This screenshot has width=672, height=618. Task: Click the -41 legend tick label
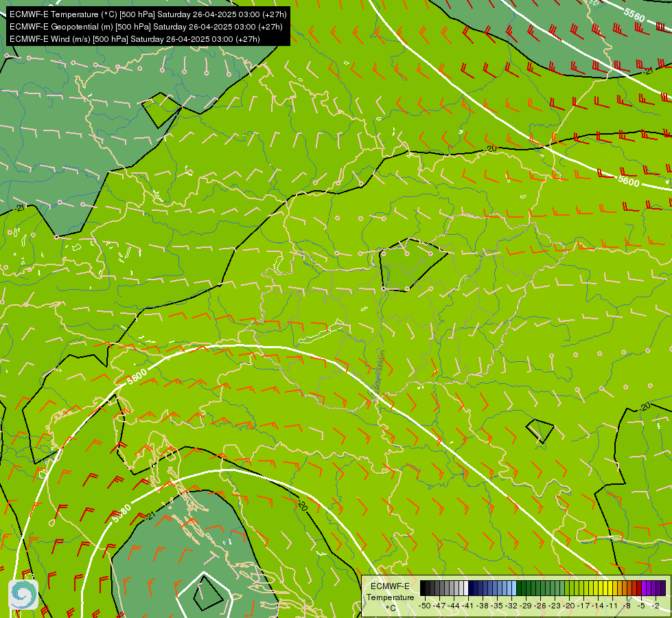click(x=468, y=606)
